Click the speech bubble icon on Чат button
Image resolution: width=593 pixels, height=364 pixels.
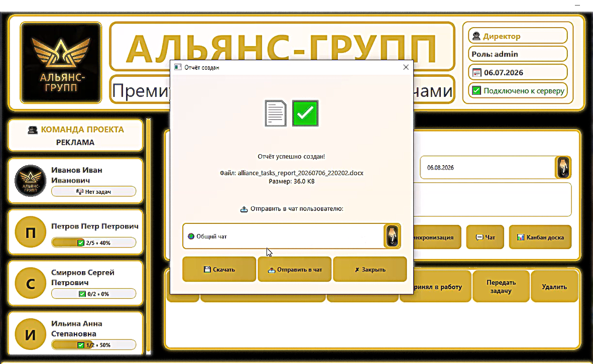point(479,237)
